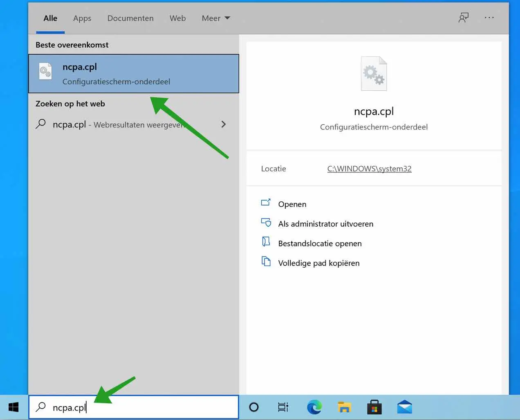
Task: Open ncpa.cpl best match result
Action: tap(134, 74)
